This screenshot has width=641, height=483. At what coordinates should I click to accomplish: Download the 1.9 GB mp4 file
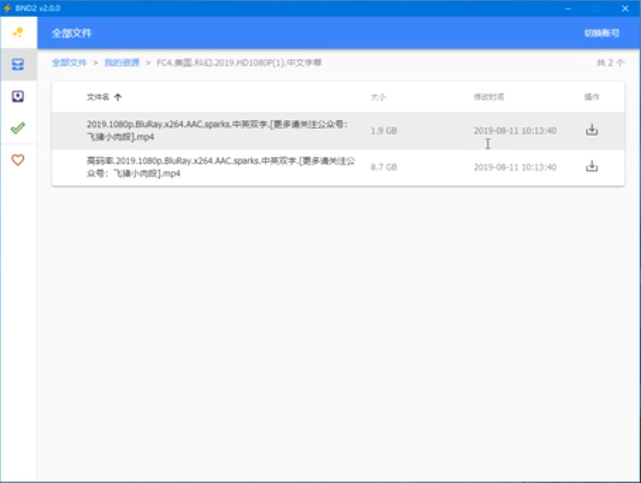tap(592, 130)
